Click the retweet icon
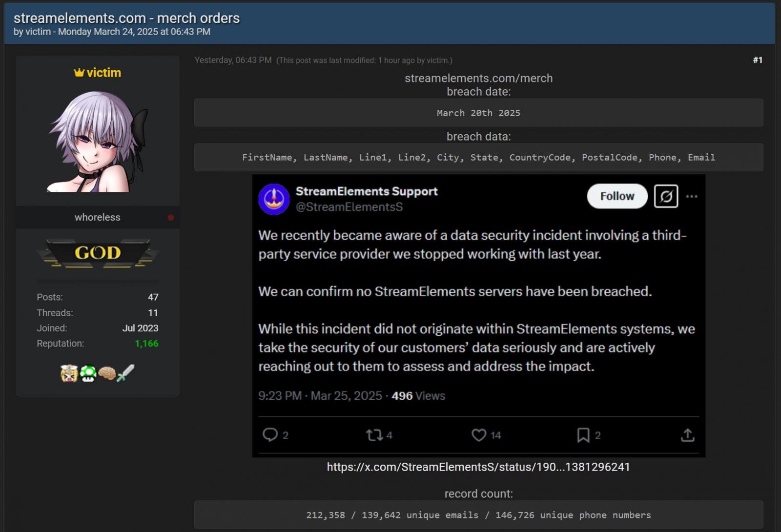Viewport: 781px width, 532px height. (x=374, y=435)
